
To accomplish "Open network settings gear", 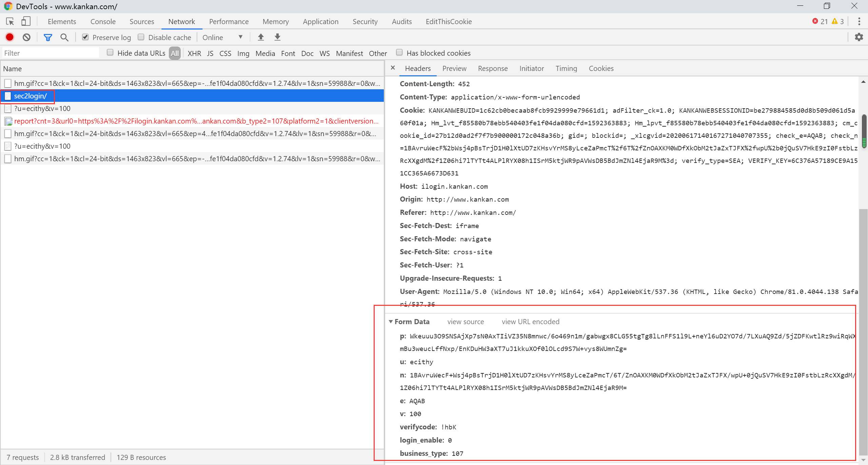I will pos(859,37).
